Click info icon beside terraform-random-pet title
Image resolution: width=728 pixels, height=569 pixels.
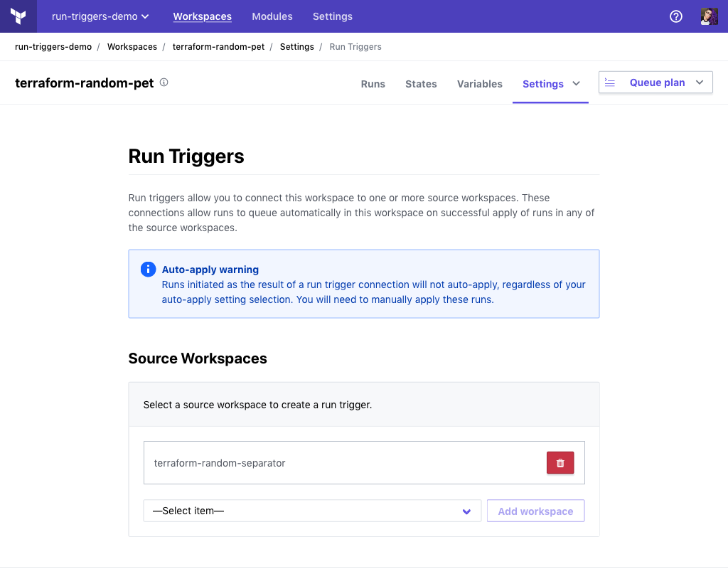[164, 83]
